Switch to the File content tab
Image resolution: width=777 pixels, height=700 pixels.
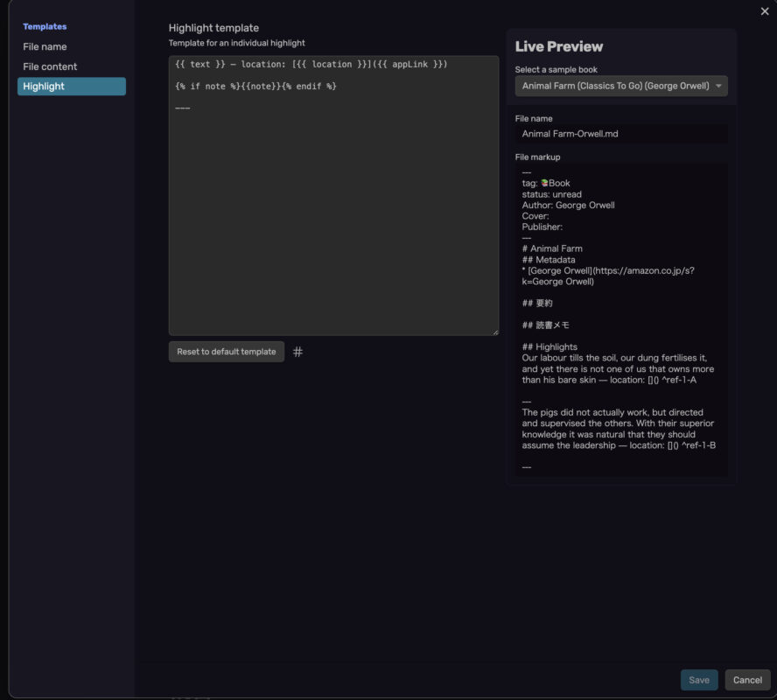tap(50, 66)
